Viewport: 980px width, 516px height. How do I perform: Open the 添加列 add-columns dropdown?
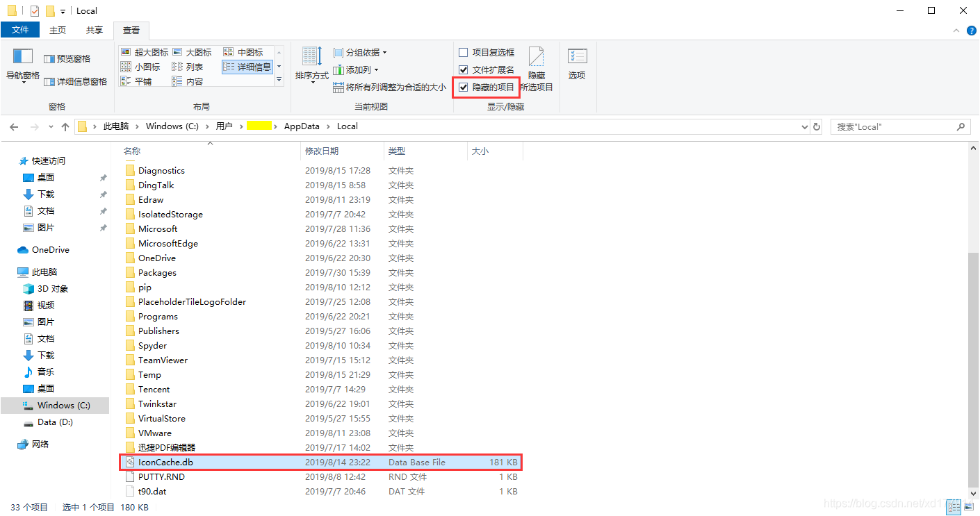pos(357,69)
